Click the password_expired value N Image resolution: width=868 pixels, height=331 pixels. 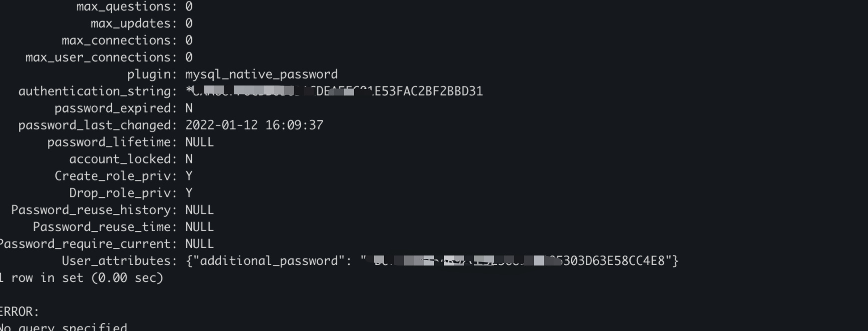[x=189, y=108]
